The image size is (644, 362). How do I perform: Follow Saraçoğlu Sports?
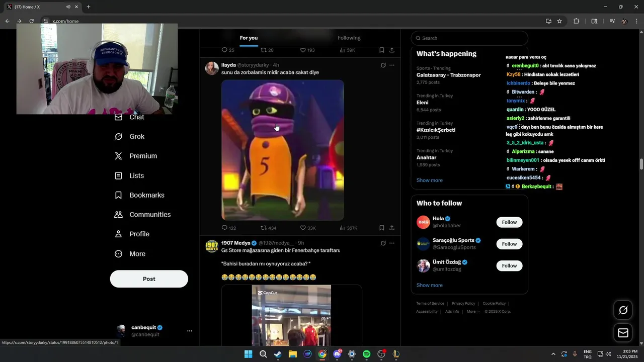click(509, 244)
